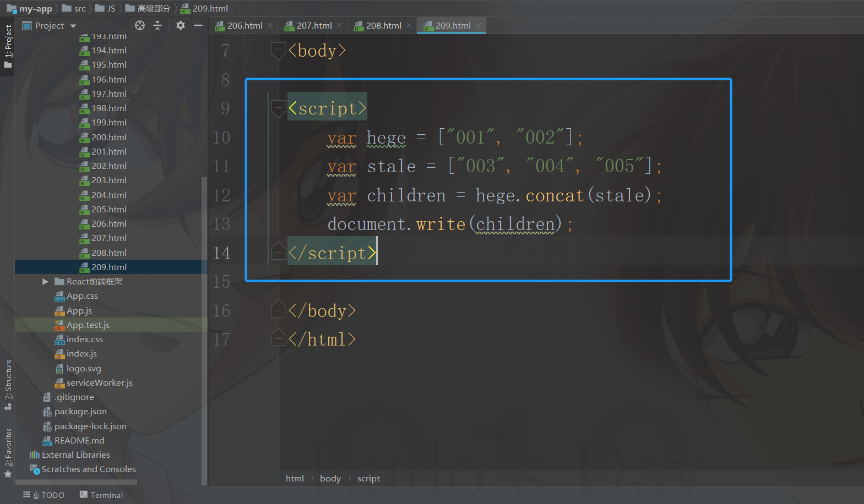The height and width of the screenshot is (504, 864).
Task: Select External Libraries node
Action: (x=70, y=455)
